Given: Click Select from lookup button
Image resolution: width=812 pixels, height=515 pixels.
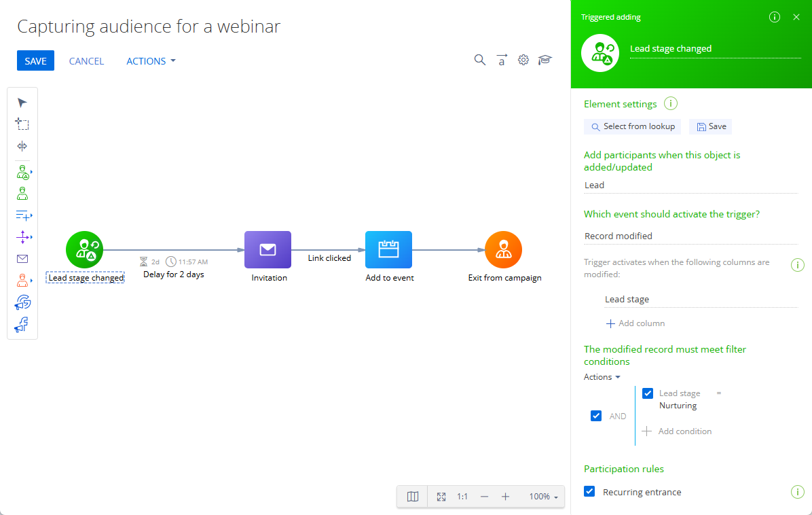Looking at the screenshot, I should (x=632, y=126).
